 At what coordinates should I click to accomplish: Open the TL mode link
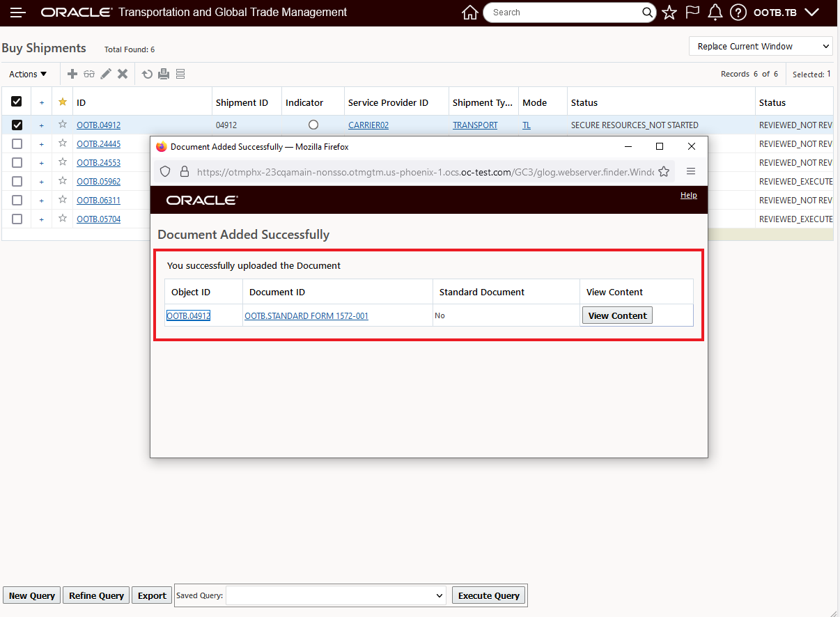click(x=527, y=125)
